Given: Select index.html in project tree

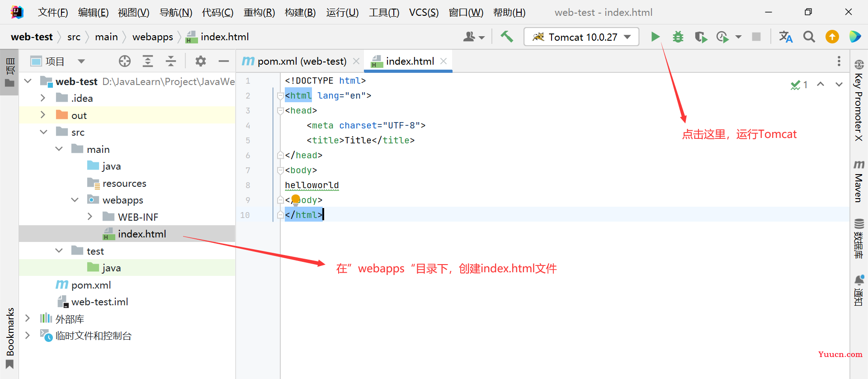Looking at the screenshot, I should [x=127, y=234].
